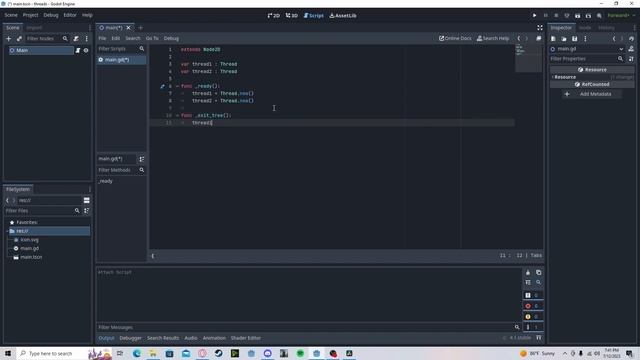Switch to the 2D workspace
Screen dimensions: 640x360
(x=273, y=16)
